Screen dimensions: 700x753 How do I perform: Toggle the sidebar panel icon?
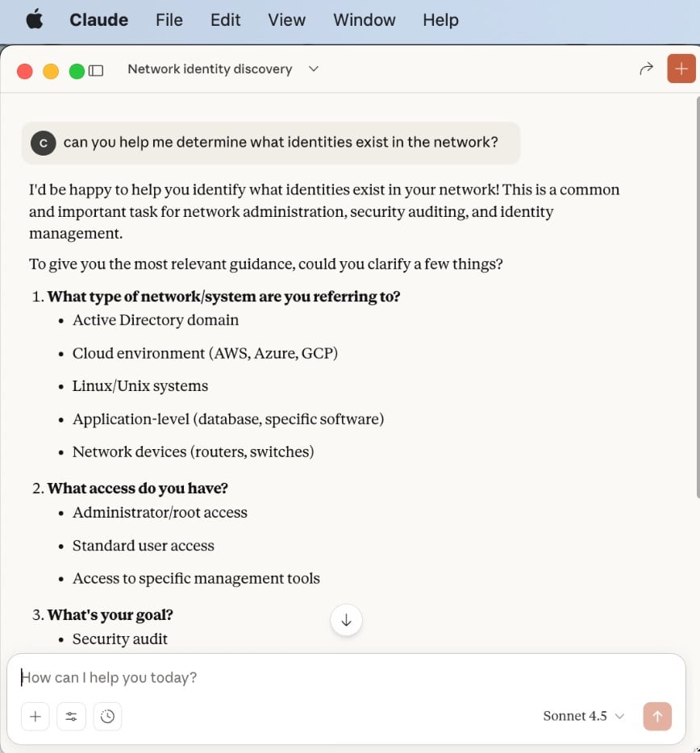coord(96,70)
